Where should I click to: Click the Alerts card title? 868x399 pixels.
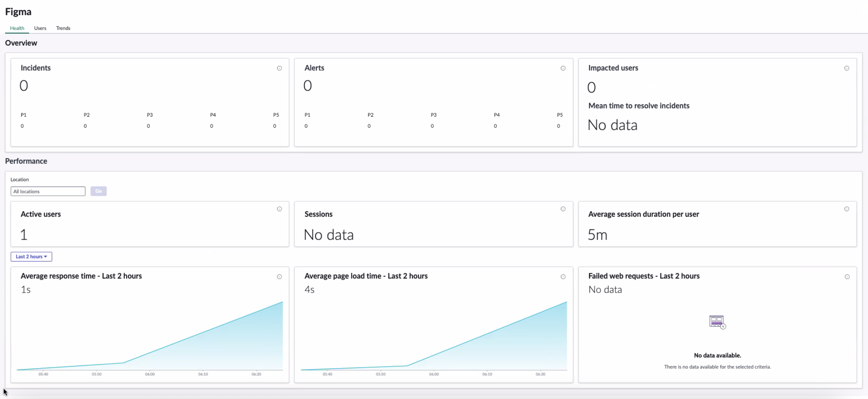(x=314, y=68)
